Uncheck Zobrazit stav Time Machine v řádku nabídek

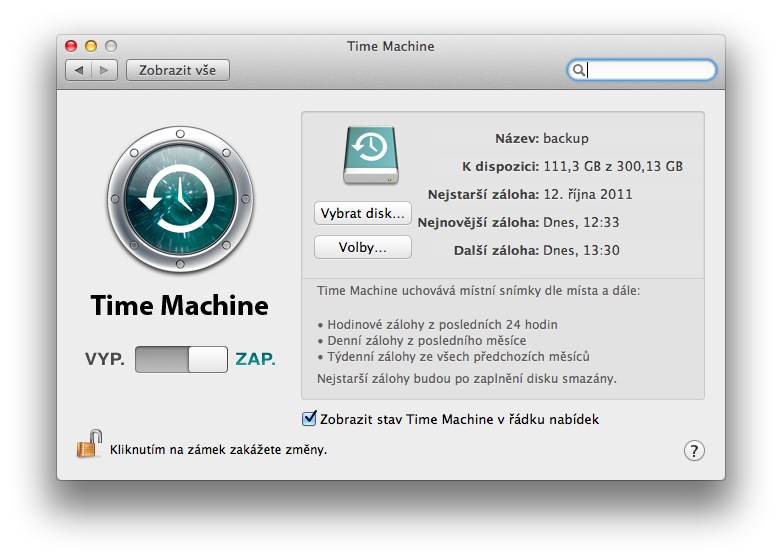309,418
